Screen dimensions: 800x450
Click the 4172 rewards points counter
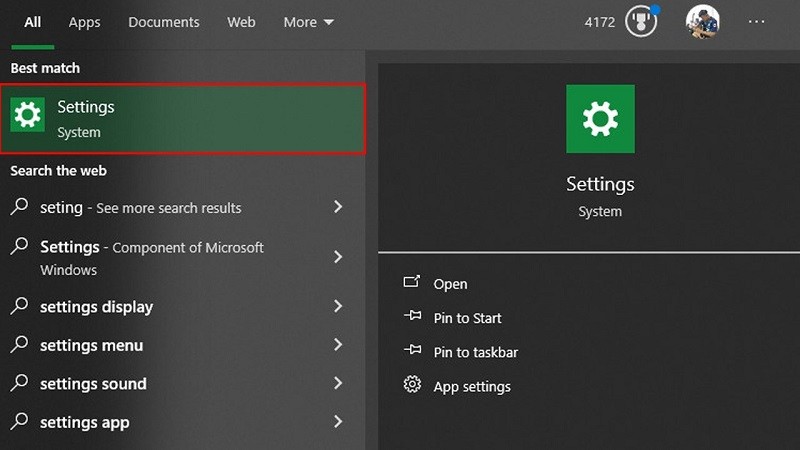coord(599,22)
